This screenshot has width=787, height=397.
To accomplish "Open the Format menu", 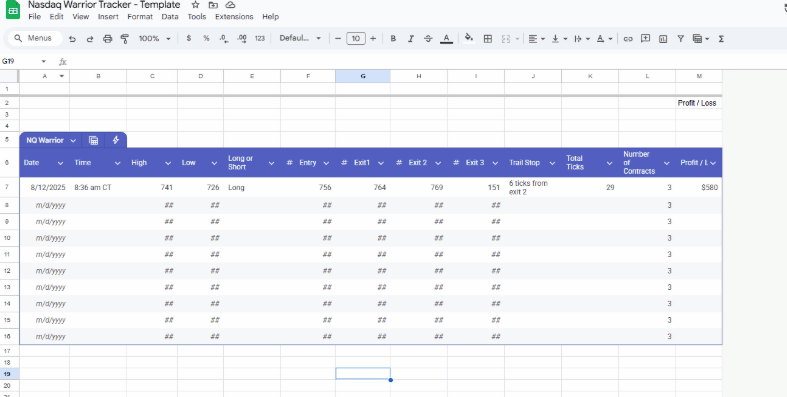I will [140, 17].
